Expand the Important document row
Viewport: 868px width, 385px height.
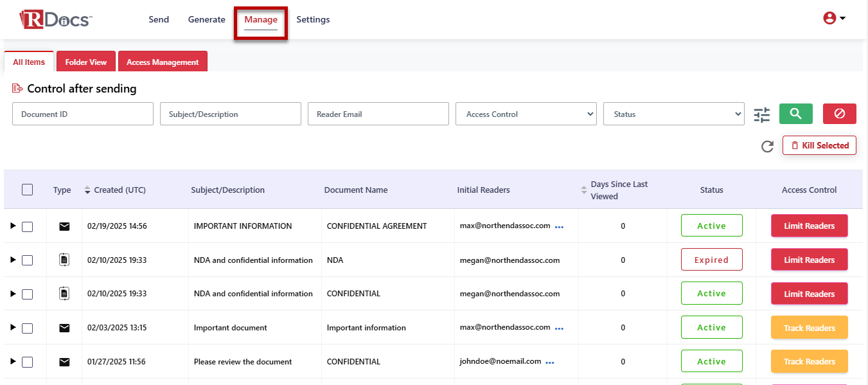[12, 327]
